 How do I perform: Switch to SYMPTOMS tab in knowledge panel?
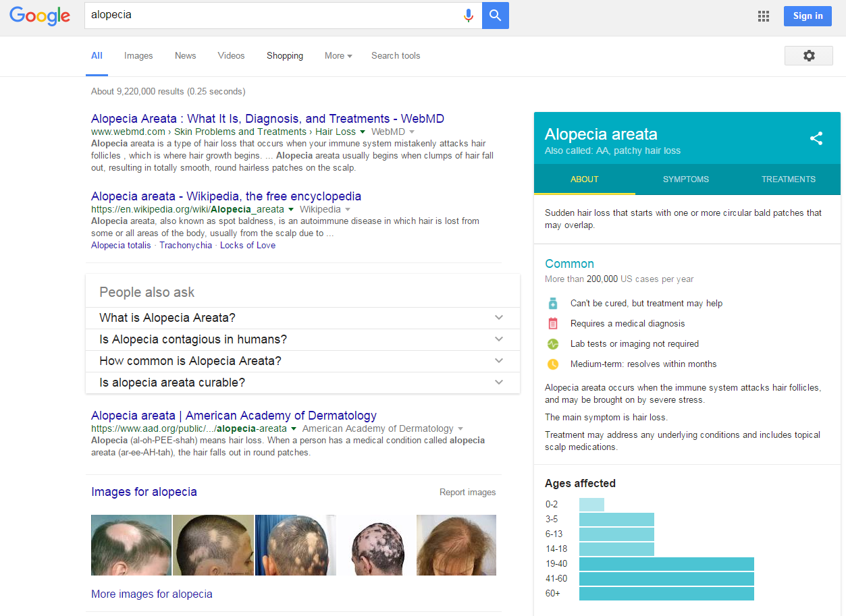(x=686, y=179)
